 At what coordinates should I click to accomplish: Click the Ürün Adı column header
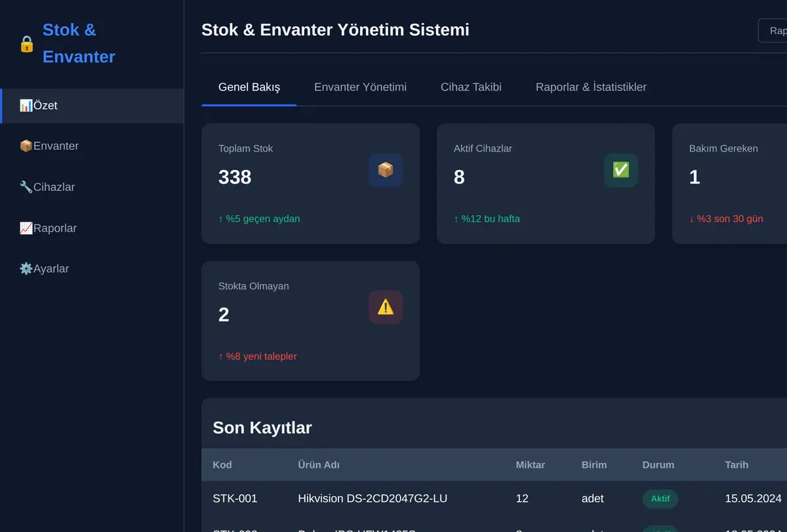(x=319, y=465)
